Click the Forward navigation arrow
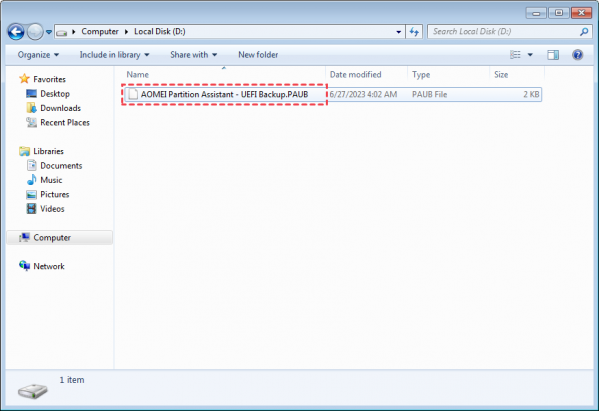 pyautogui.click(x=35, y=32)
